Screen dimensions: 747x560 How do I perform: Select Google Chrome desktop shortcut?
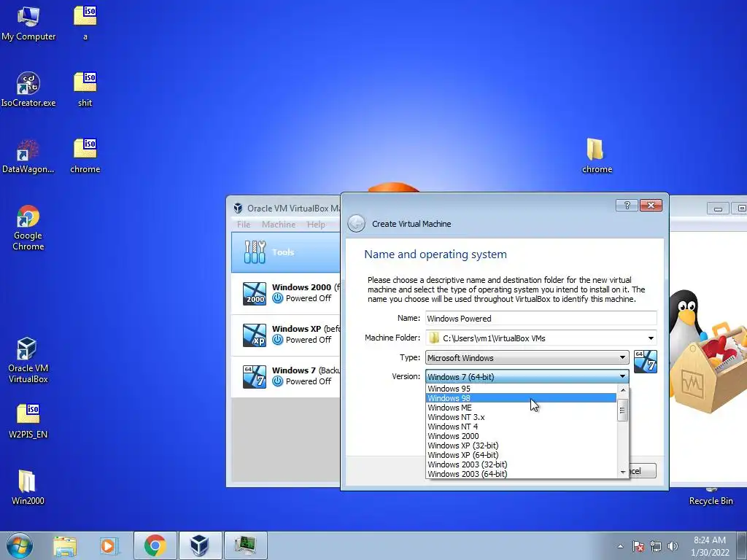tap(28, 227)
